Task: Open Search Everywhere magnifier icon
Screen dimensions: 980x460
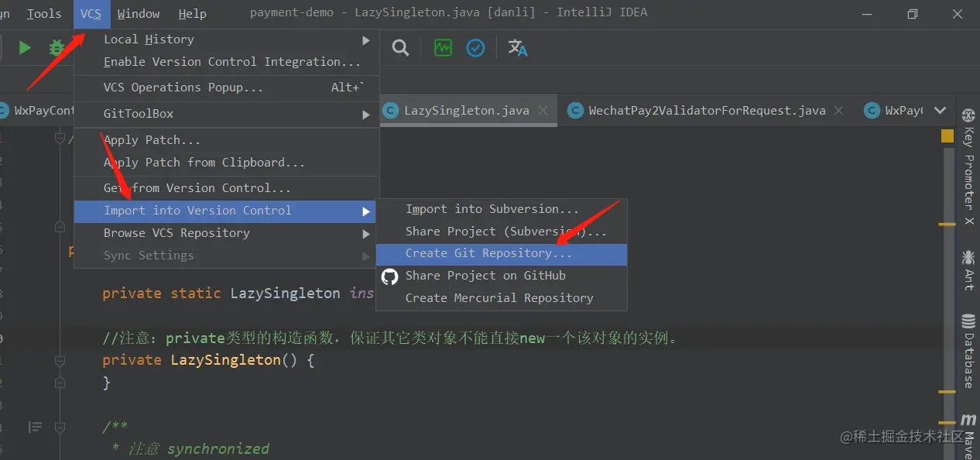Action: pyautogui.click(x=400, y=48)
